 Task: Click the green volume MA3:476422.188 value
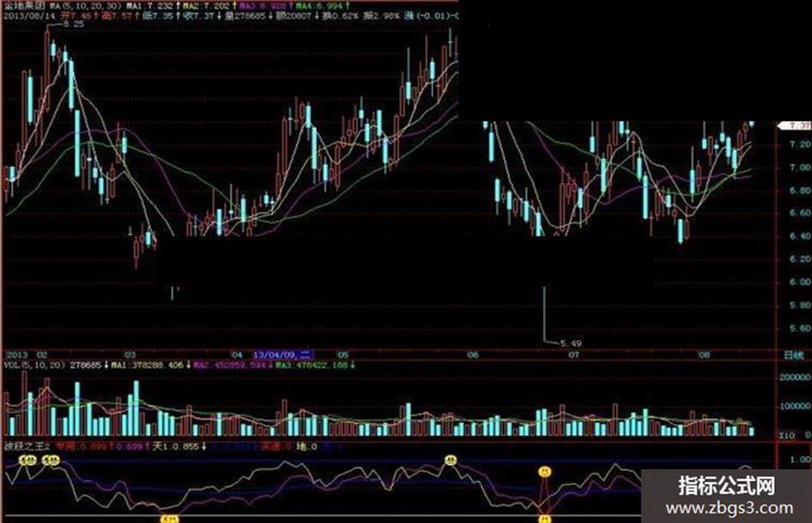click(312, 366)
